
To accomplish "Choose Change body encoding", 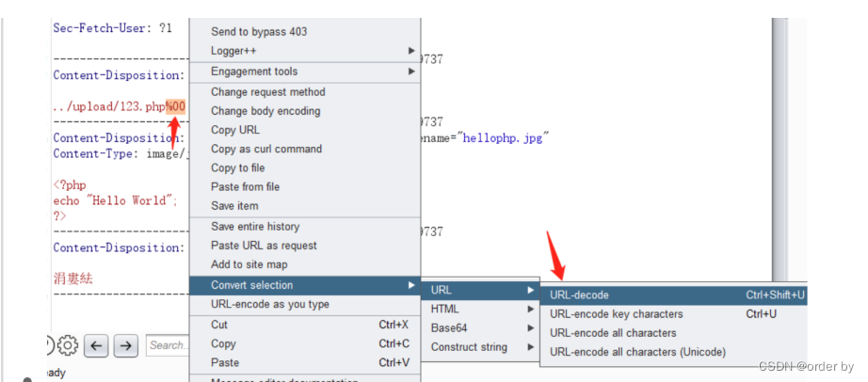I will point(305,111).
